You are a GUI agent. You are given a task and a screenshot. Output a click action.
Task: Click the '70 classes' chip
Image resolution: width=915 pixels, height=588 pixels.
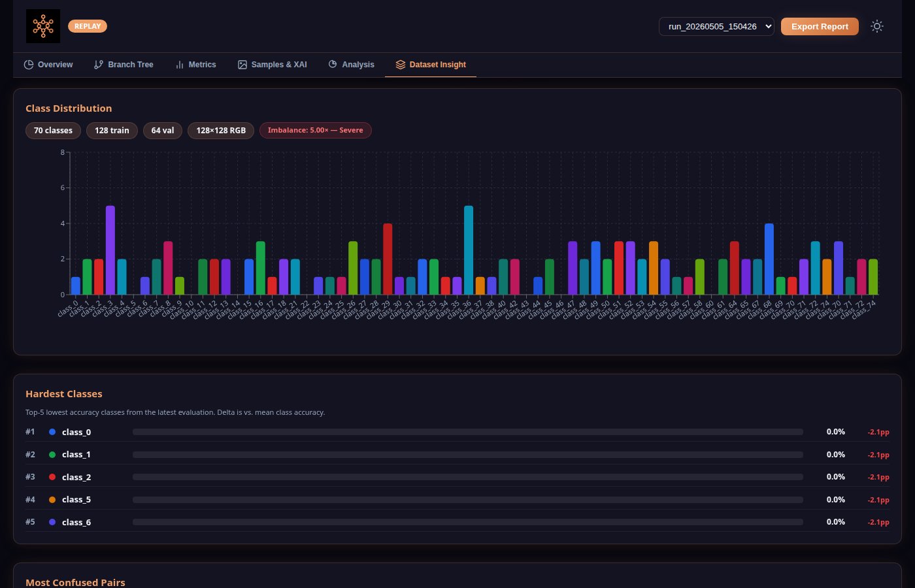tap(53, 131)
